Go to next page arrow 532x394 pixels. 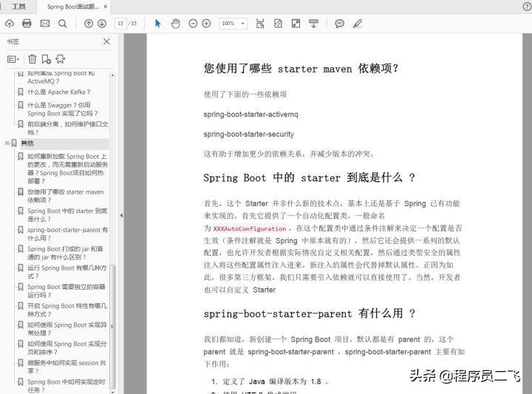(102, 24)
